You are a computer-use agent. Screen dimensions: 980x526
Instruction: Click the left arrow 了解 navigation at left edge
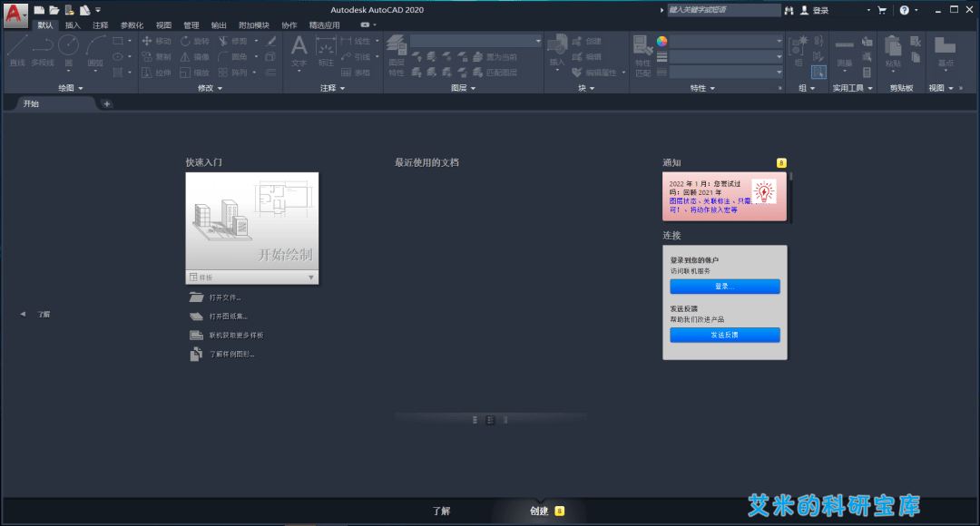pyautogui.click(x=35, y=314)
